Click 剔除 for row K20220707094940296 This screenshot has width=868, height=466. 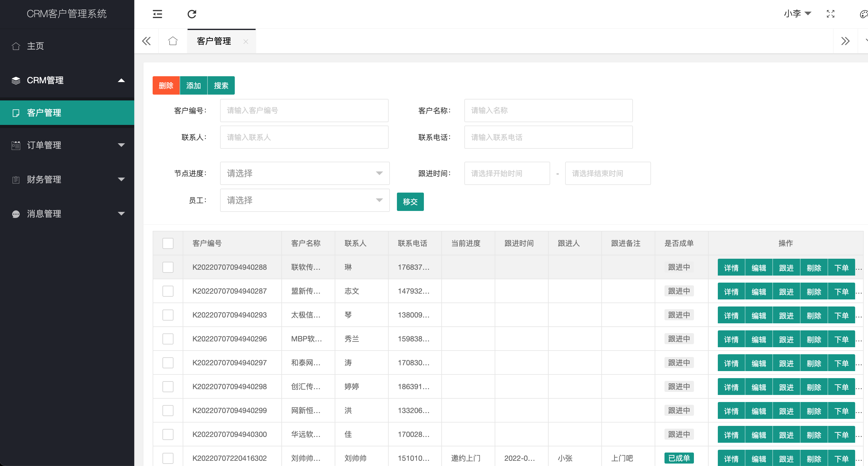814,340
